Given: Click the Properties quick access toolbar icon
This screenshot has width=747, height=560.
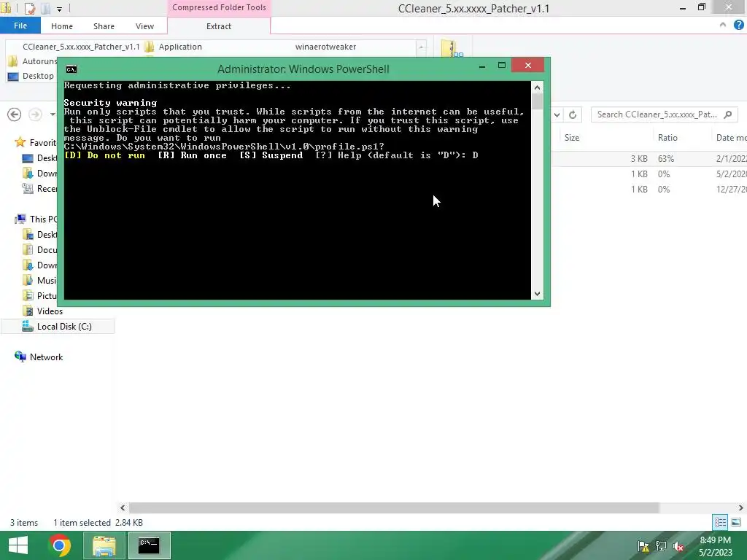Looking at the screenshot, I should pos(29,8).
